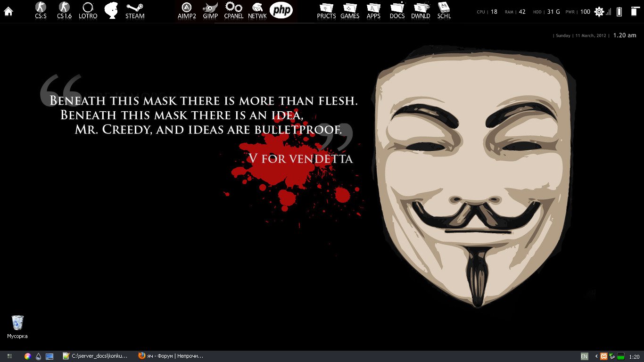This screenshot has width=644, height=362.
Task: Launch the php shortcut
Action: click(x=281, y=10)
